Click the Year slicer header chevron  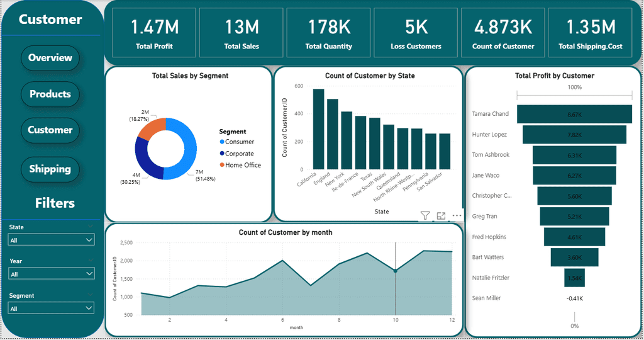pos(91,260)
